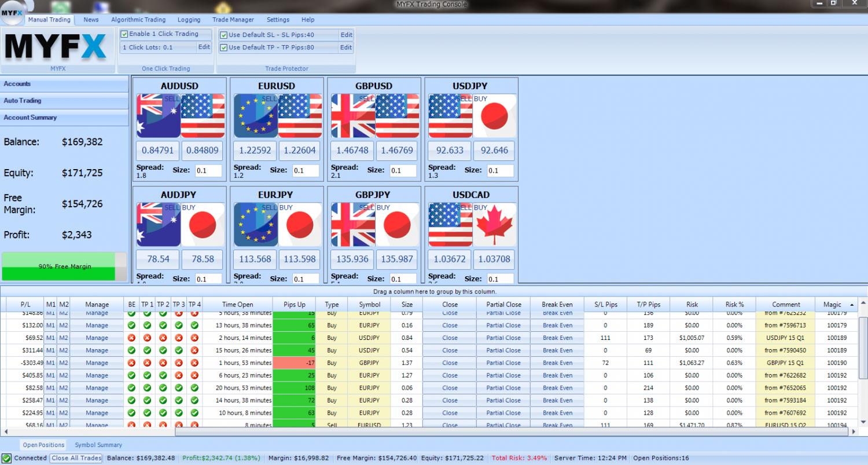Click TP 2 green check in $258.47 row
Viewport: 868px width, 465px height.
163,401
